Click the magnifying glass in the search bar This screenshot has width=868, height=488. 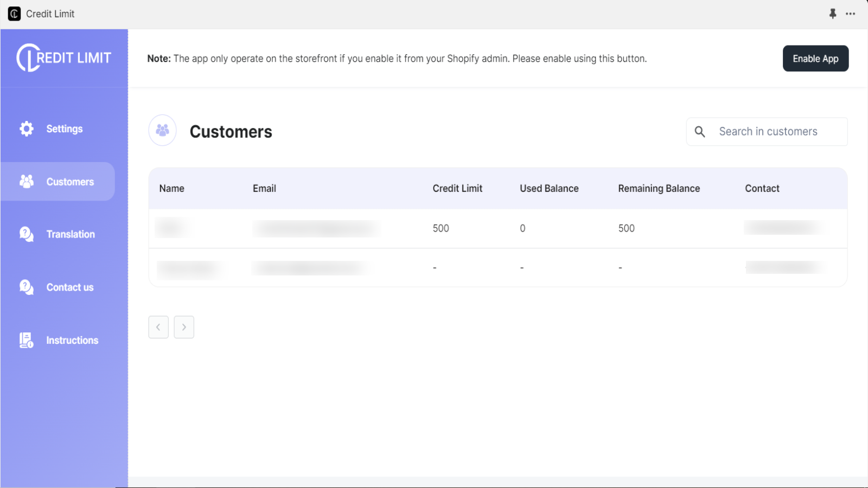point(700,131)
